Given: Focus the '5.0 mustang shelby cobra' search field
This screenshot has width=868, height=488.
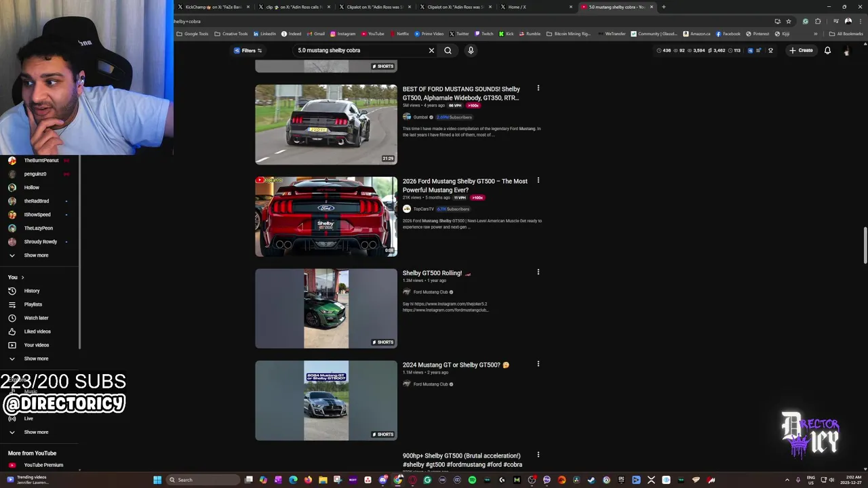Looking at the screenshot, I should [x=359, y=50].
